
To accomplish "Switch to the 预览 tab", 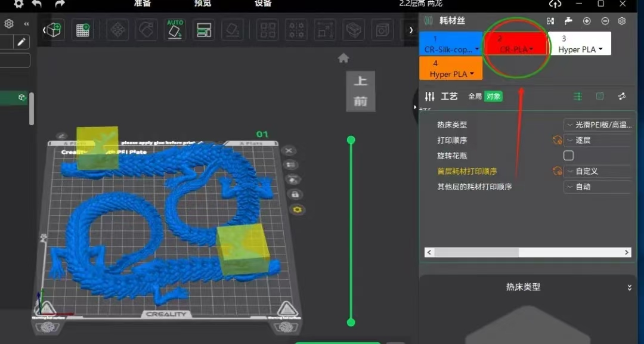I will point(203,4).
